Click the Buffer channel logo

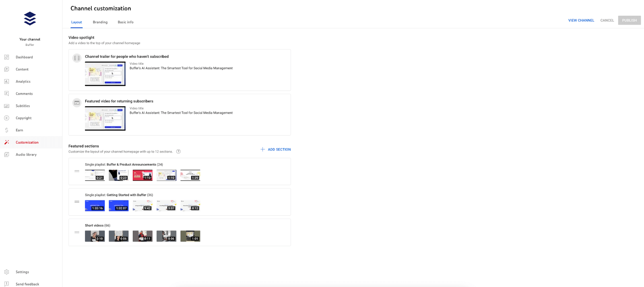click(30, 19)
